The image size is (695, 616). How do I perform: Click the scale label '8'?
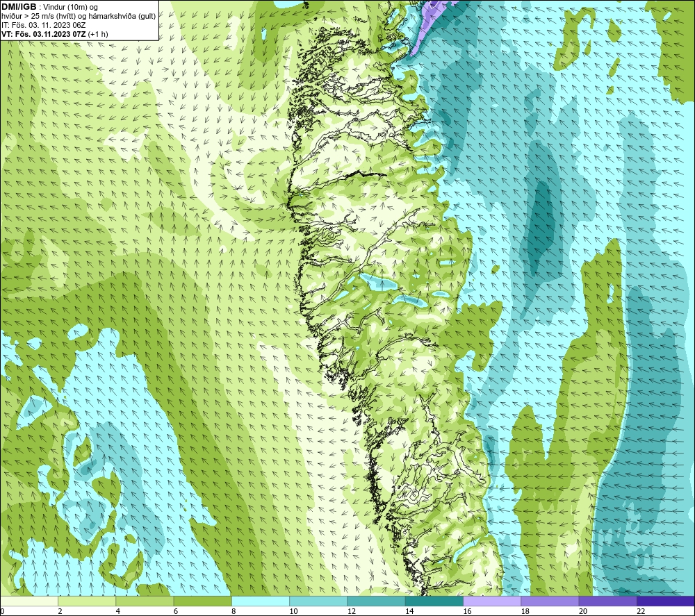pos(234,611)
